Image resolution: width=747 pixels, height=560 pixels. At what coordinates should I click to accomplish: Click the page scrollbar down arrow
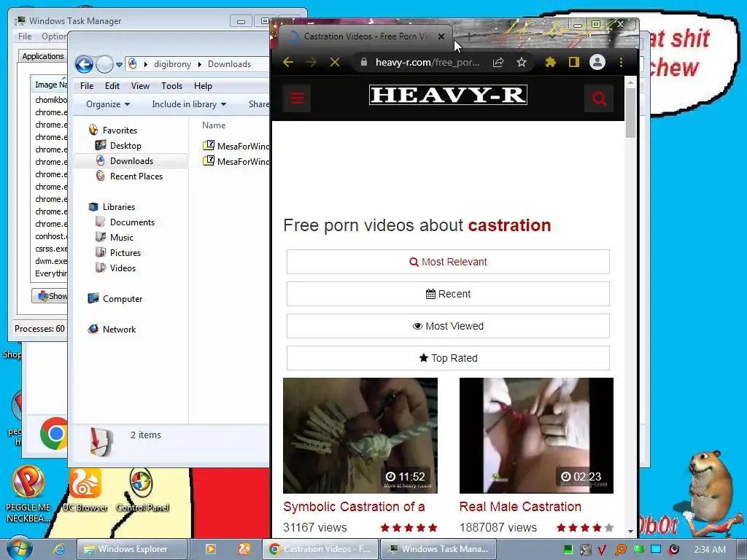[x=631, y=531]
